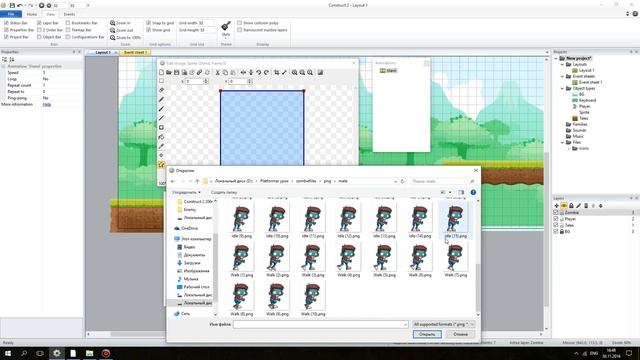Click New folder button in Open dialog
640x360 pixels.
point(224,192)
